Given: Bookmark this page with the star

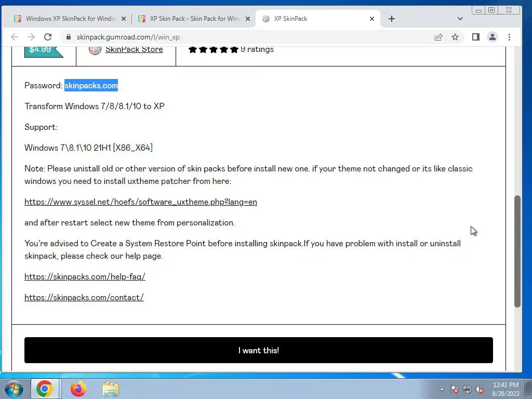Looking at the screenshot, I should click(455, 37).
